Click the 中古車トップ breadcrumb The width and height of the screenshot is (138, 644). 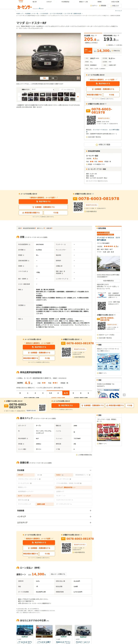tap(20, 14)
